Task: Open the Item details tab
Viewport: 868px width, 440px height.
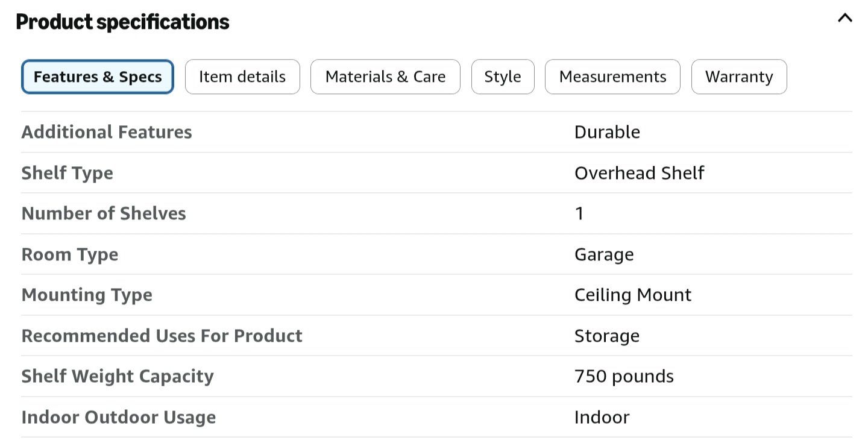Action: [x=242, y=77]
